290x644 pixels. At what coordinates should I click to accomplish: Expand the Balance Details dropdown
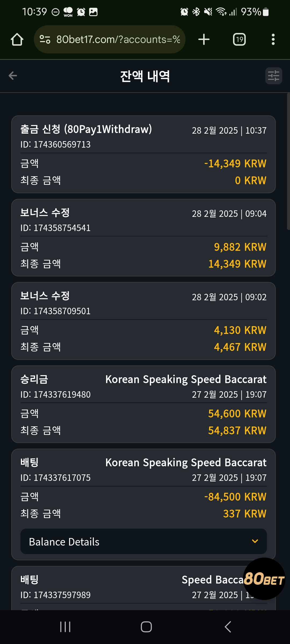[144, 541]
